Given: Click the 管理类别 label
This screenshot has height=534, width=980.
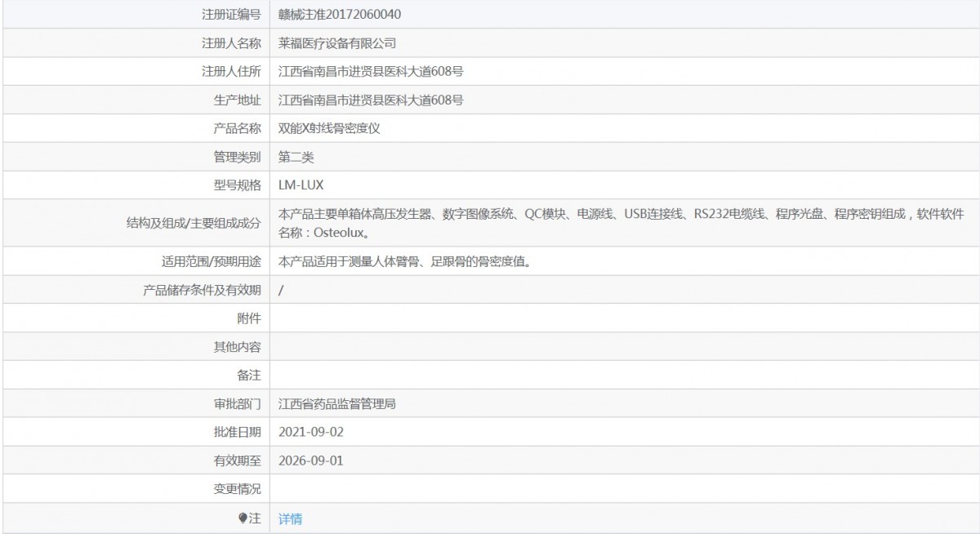Looking at the screenshot, I should coord(237,157).
